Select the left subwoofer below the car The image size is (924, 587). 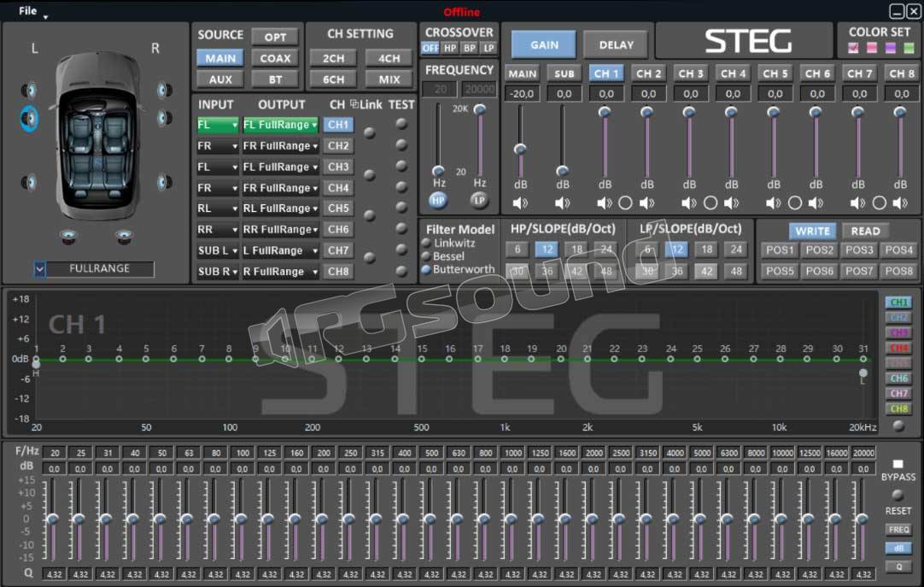tap(68, 237)
